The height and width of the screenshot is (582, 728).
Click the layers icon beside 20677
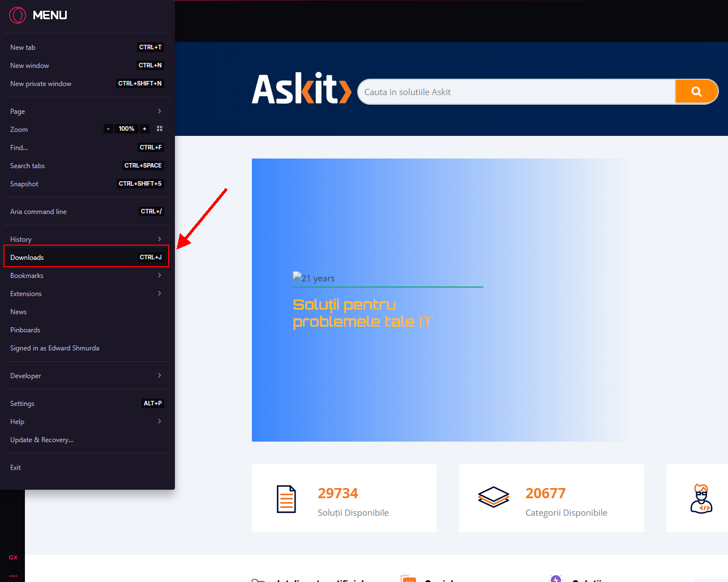(494, 498)
